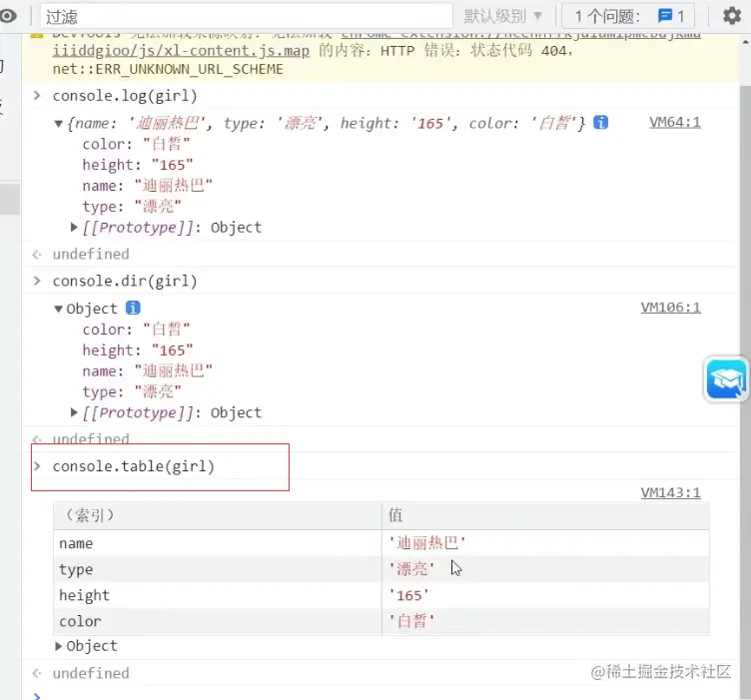This screenshot has width=751, height=700.
Task: Toggle live expression eye icon
Action: point(8,16)
